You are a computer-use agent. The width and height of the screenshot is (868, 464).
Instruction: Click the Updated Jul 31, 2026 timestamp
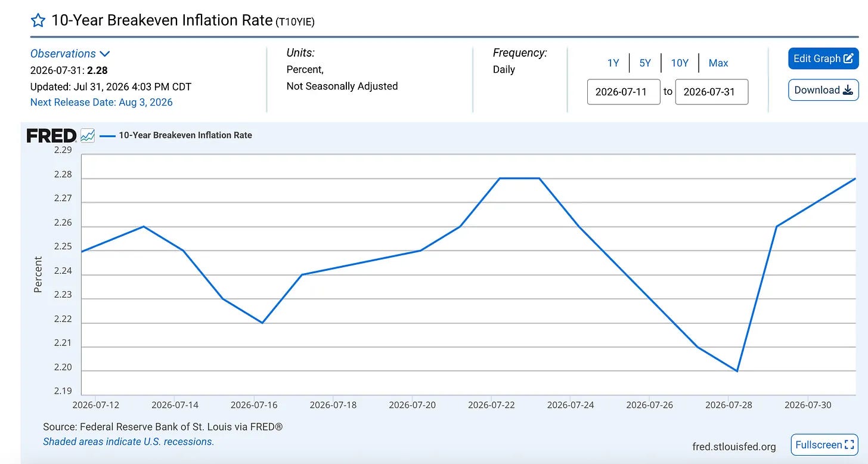[111, 86]
